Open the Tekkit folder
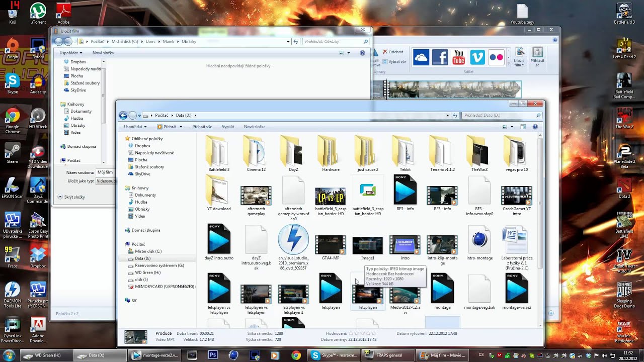Screen dimensions: 644x362 (x=405, y=153)
